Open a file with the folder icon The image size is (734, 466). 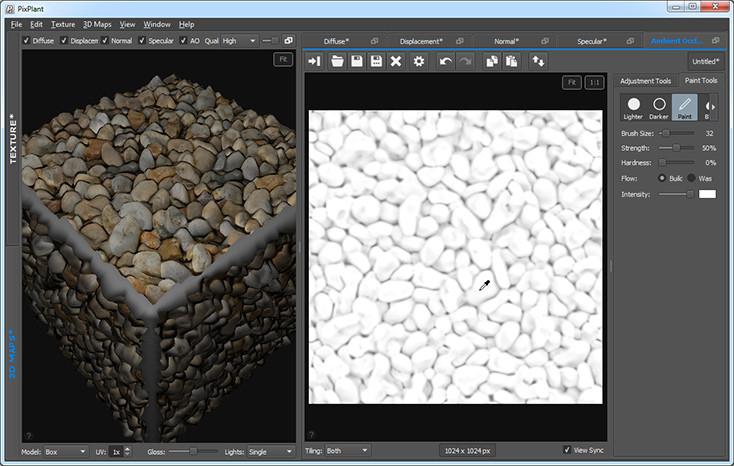tap(337, 61)
